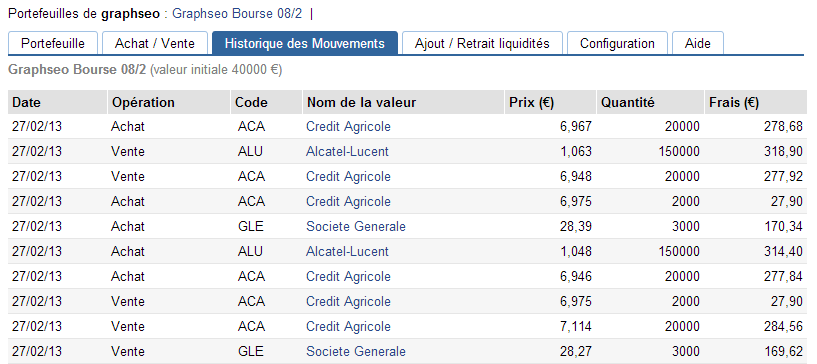
Task: Select Historique des Mouvements tab
Action: tap(305, 43)
